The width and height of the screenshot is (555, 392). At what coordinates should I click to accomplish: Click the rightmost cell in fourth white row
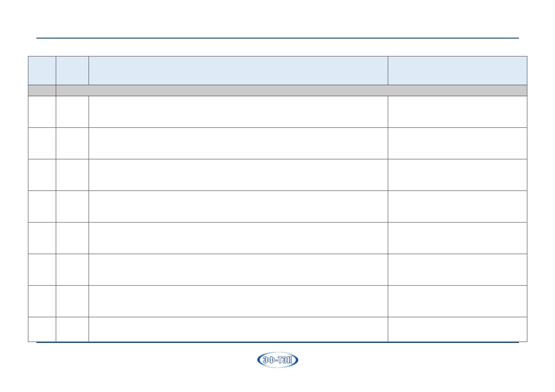click(x=457, y=207)
